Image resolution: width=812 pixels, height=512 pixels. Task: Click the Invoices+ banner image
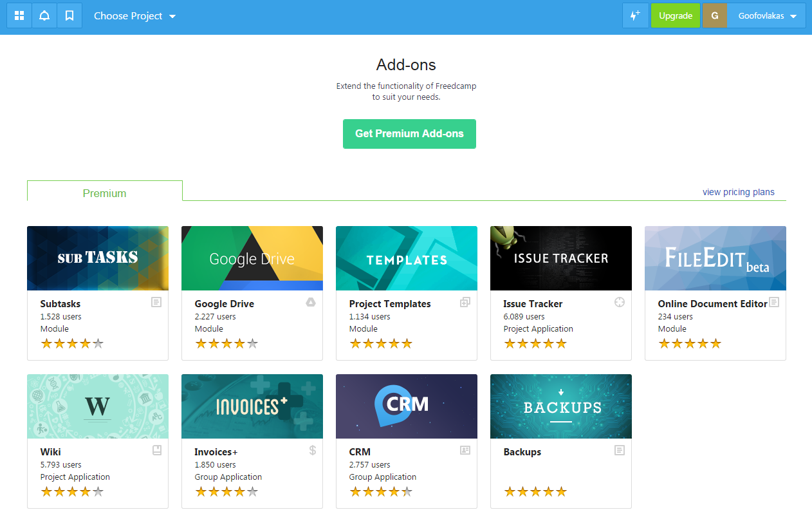pyautogui.click(x=252, y=406)
